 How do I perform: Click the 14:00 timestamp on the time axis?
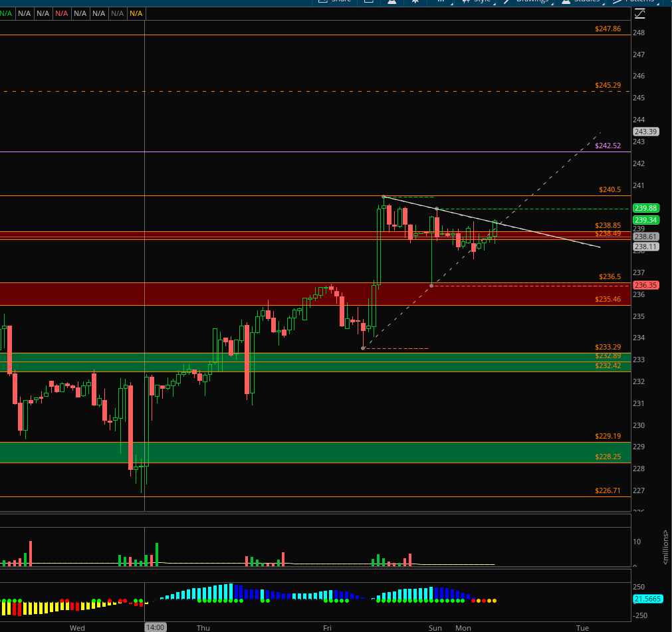(155, 627)
